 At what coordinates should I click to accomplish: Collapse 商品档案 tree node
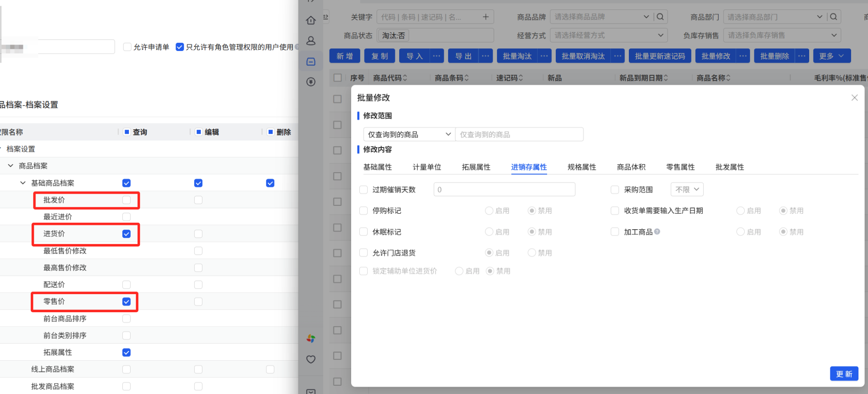coord(11,166)
